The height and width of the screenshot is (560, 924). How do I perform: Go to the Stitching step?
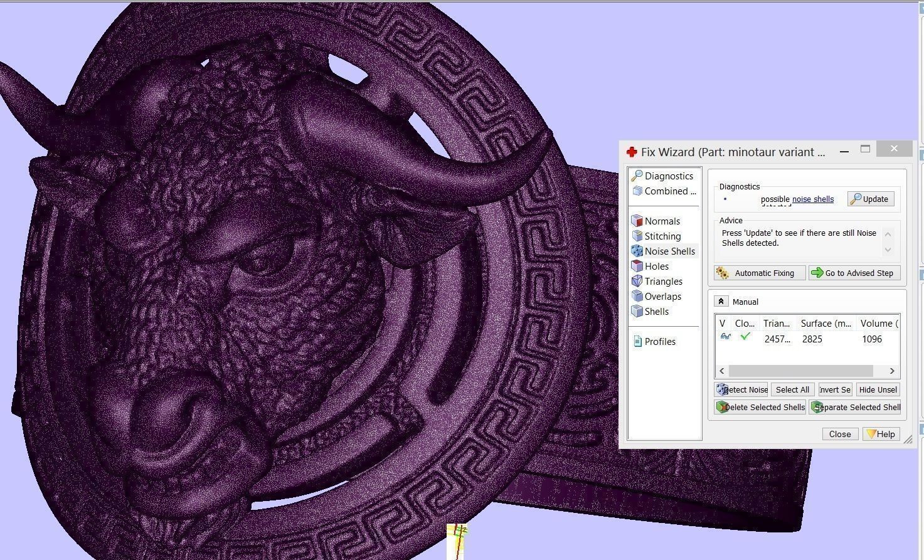(x=656, y=236)
